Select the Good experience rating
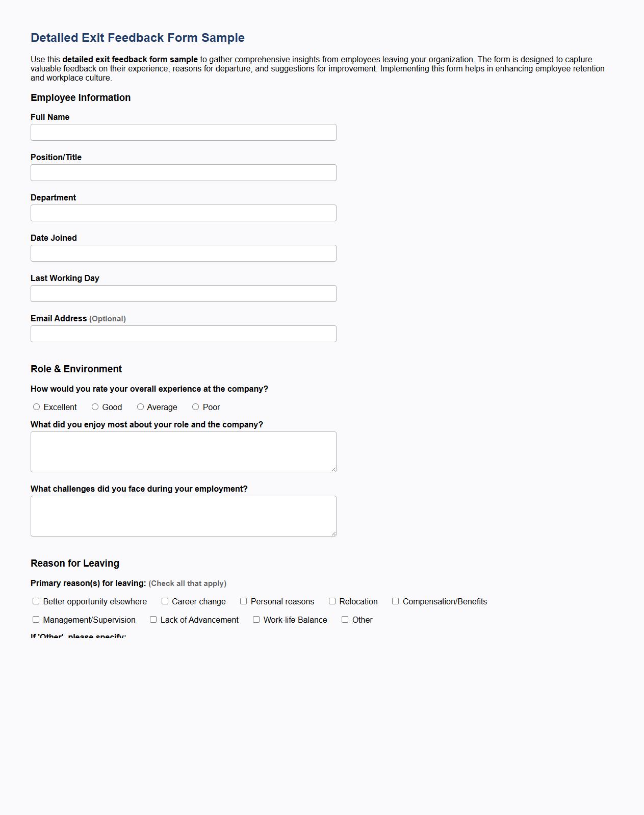644x815 pixels. point(94,406)
